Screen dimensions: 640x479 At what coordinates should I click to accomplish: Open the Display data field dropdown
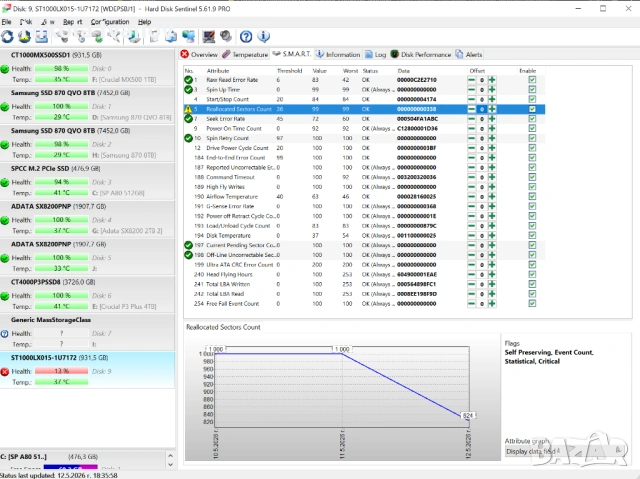(566, 451)
